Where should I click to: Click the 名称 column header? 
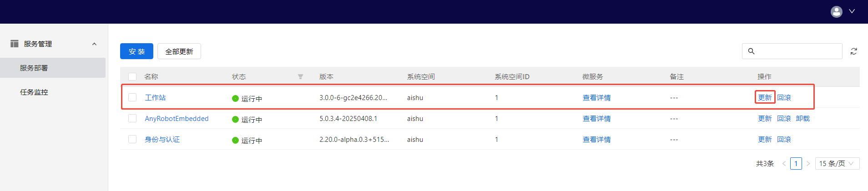coord(151,76)
